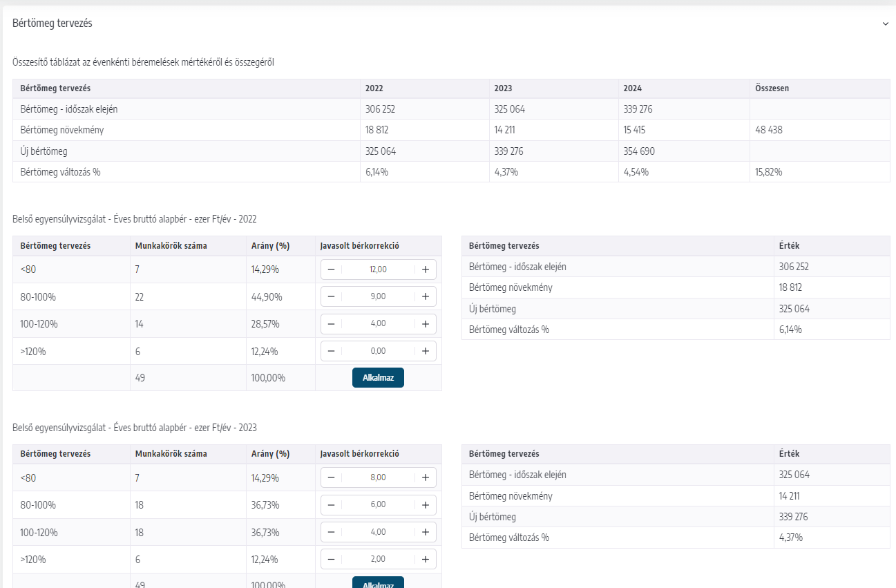Decrease 2023 correction for >120% row
The height and width of the screenshot is (588, 896).
point(331,559)
